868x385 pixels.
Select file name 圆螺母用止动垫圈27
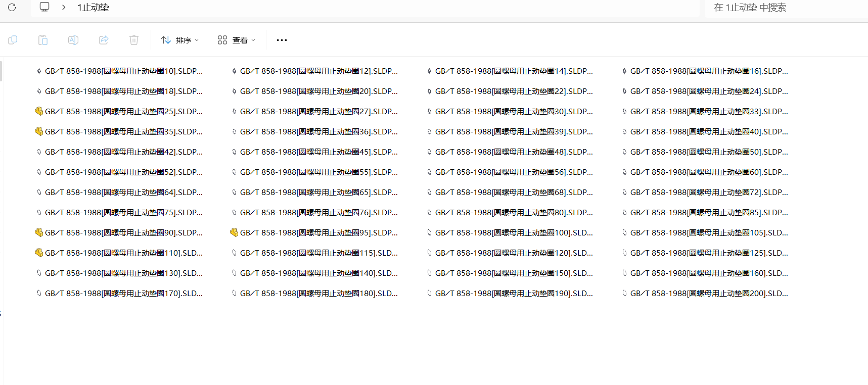tap(318, 112)
